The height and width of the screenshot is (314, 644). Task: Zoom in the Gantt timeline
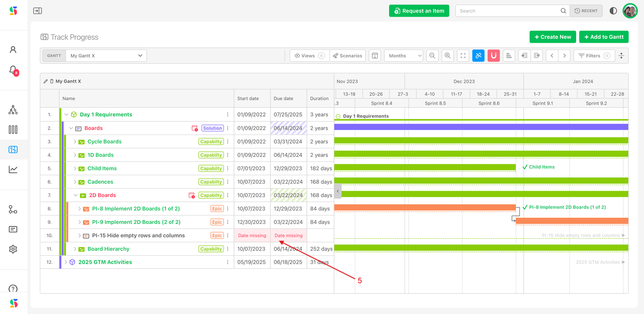point(448,56)
